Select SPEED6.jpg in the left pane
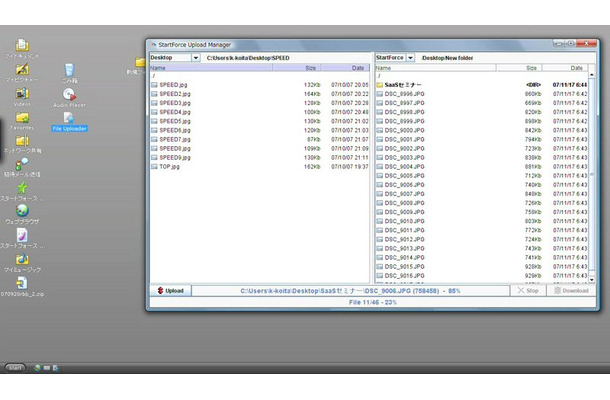 click(260, 130)
